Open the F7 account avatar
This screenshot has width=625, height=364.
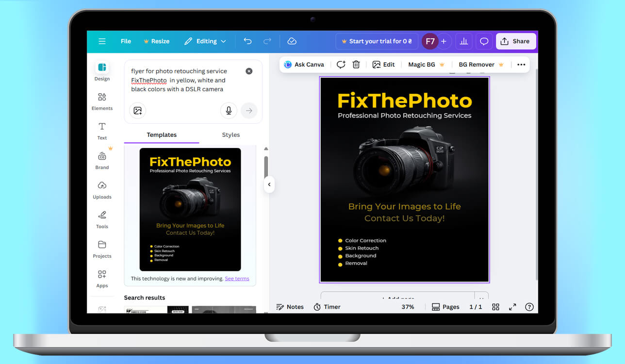coord(430,41)
